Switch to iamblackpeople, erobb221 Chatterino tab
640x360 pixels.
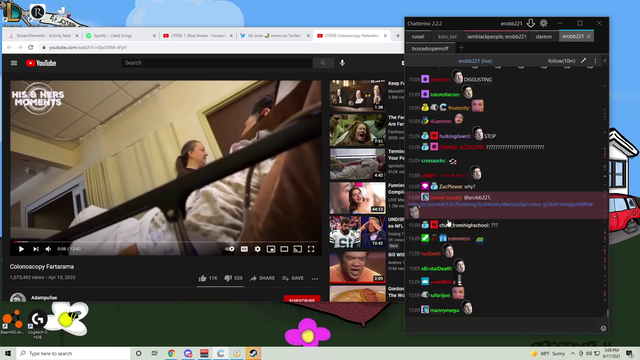497,36
